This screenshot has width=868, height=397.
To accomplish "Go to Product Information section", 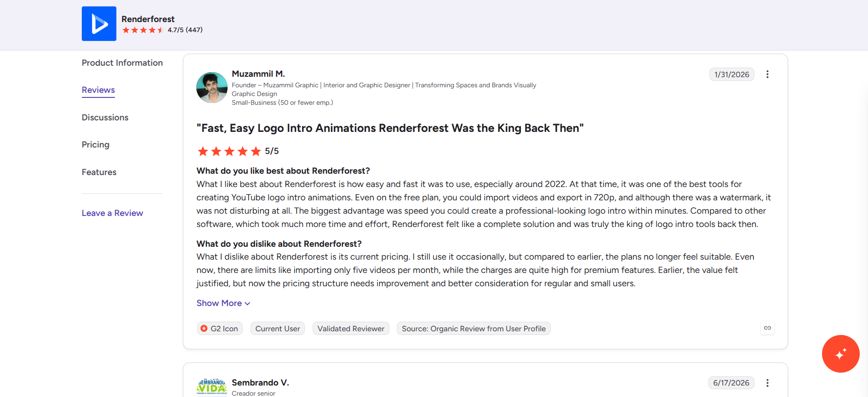I will coord(122,63).
